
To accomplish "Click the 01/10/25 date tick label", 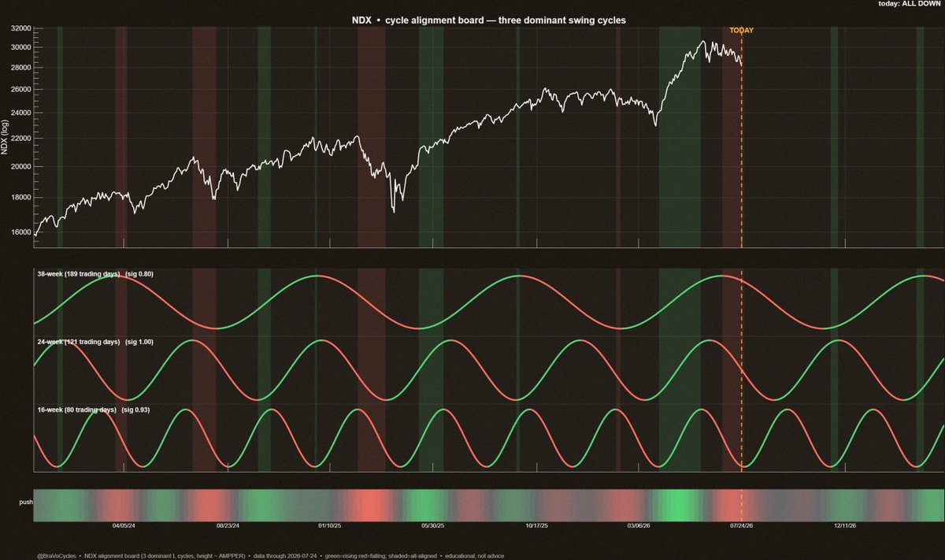I will tap(330, 525).
